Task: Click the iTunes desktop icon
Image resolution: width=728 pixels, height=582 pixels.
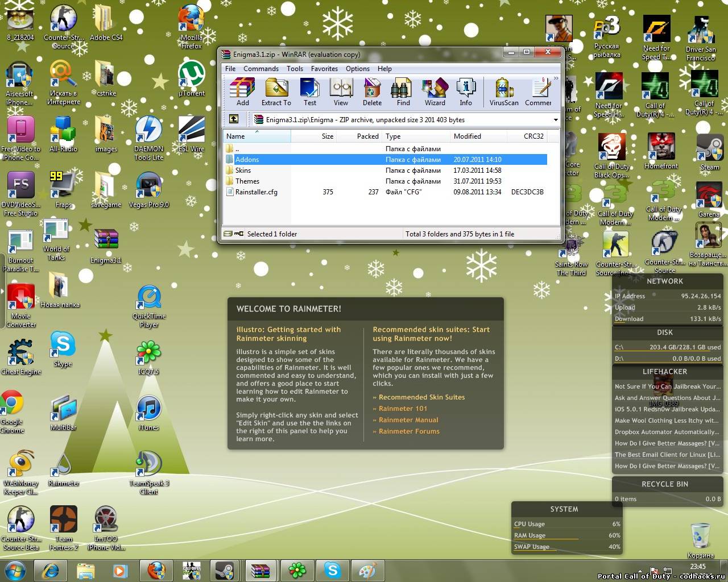Action: click(x=148, y=413)
